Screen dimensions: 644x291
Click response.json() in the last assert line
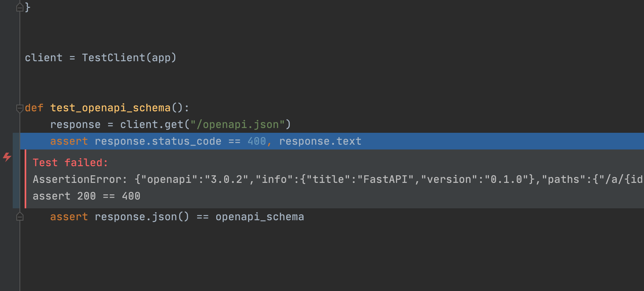tap(142, 217)
